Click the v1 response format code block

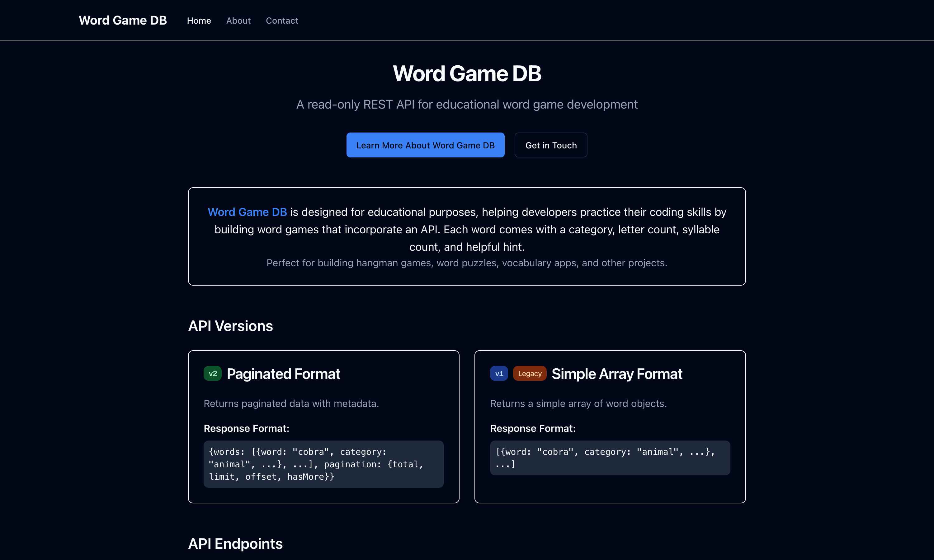(x=610, y=458)
